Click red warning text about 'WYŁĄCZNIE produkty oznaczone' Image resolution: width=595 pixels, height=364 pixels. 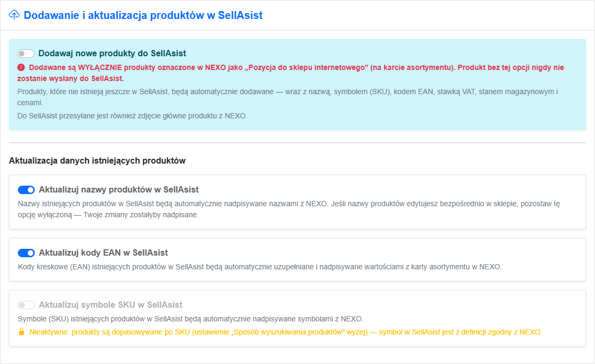(x=291, y=73)
